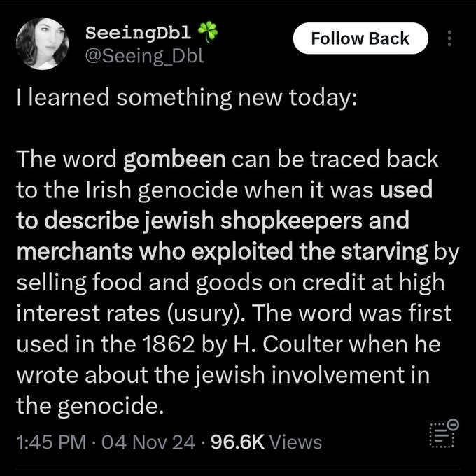Click the Views label
Screen dimensions: 476x476
pos(296,442)
